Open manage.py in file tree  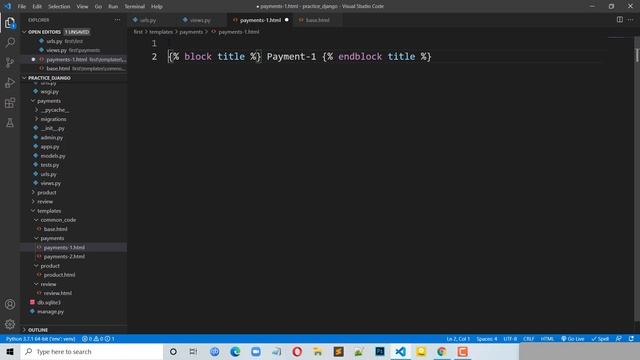[50, 311]
